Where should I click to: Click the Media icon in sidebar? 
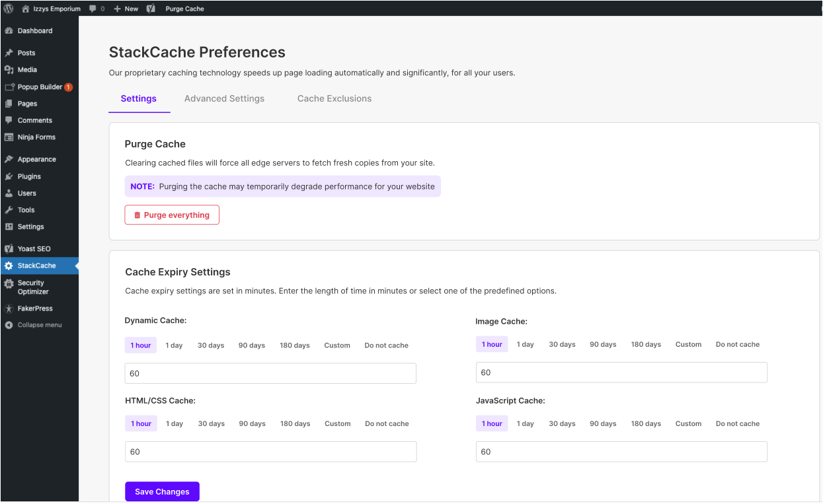9,69
